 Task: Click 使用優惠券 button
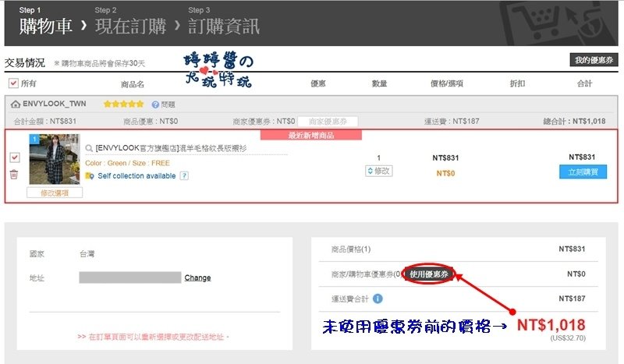click(x=429, y=274)
